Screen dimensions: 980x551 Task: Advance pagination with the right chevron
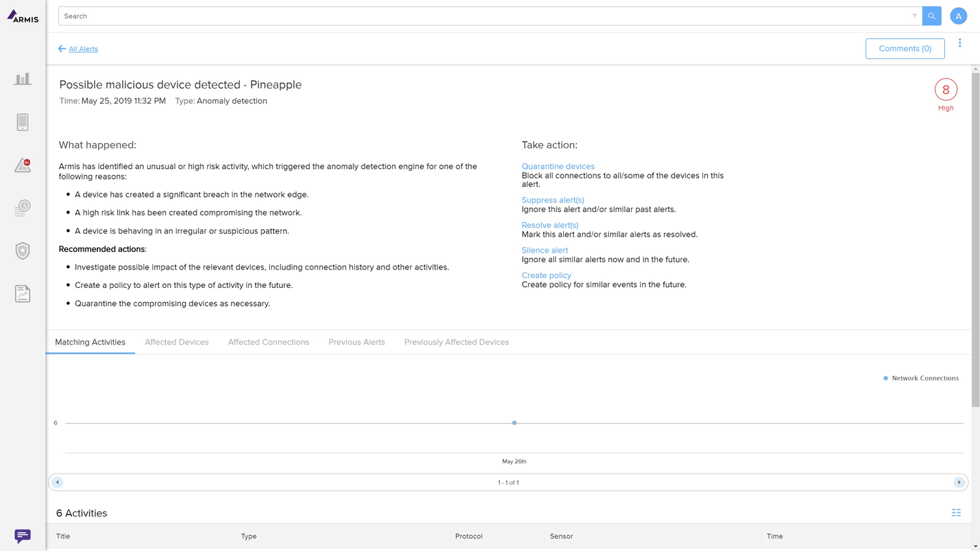pos(958,482)
